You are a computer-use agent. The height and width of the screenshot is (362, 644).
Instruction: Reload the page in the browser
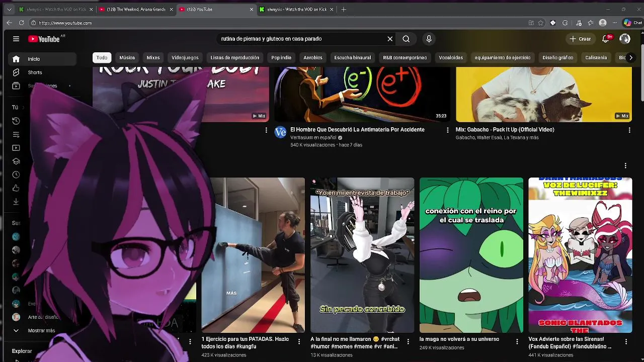coord(21,23)
